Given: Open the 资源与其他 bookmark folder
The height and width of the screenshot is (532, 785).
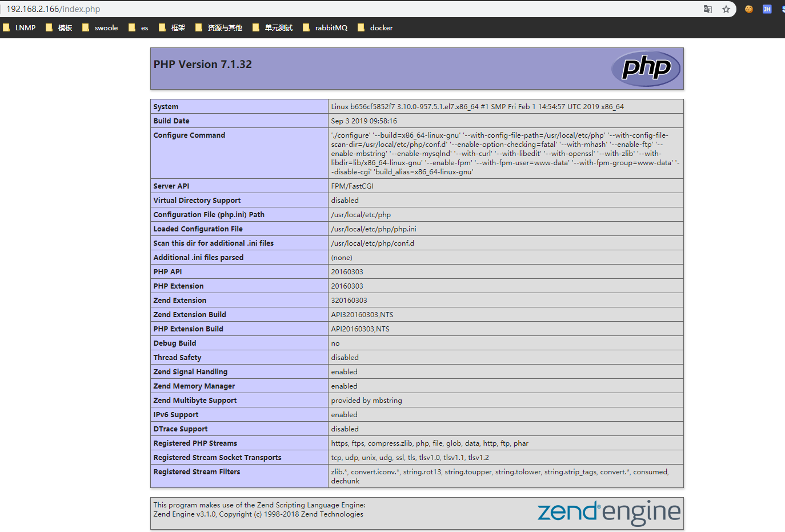Looking at the screenshot, I should point(219,27).
